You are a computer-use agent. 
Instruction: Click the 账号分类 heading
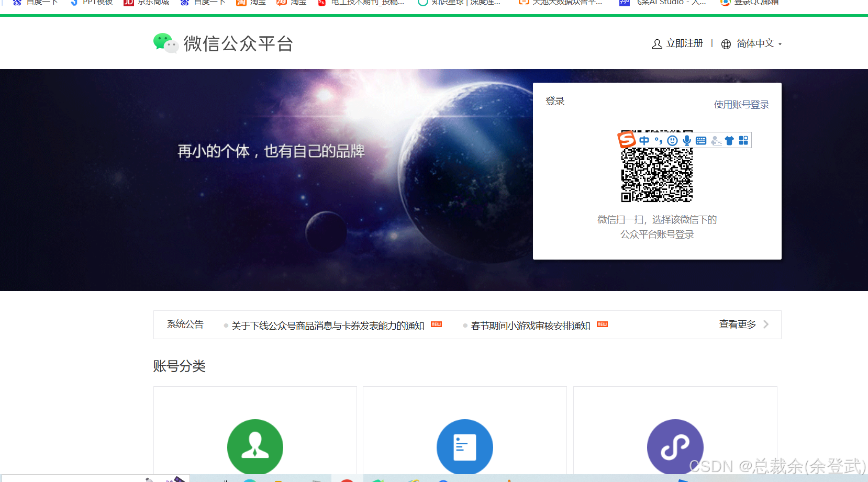pos(179,366)
